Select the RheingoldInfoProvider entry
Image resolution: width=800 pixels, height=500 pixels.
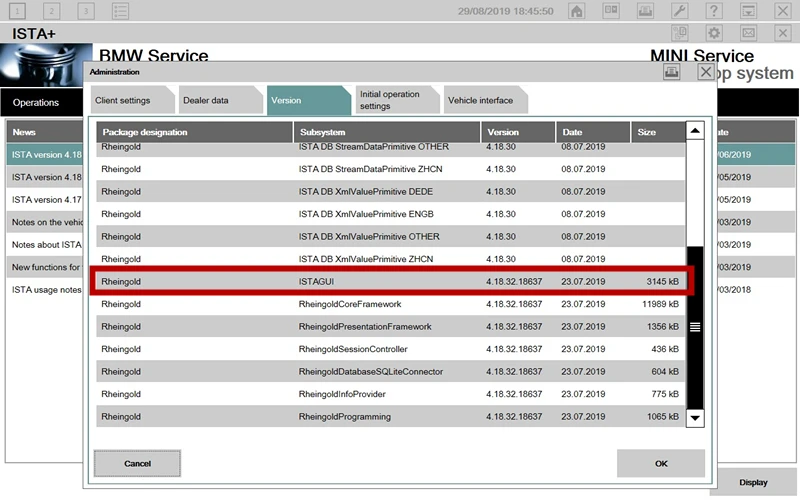pos(390,394)
